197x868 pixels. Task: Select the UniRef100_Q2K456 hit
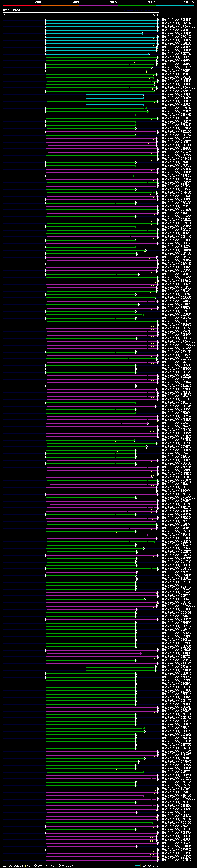177,467
